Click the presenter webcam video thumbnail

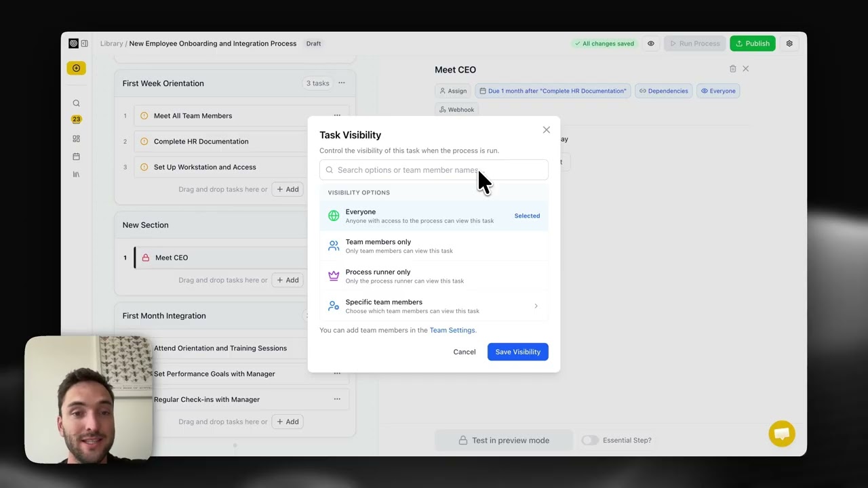click(x=88, y=399)
